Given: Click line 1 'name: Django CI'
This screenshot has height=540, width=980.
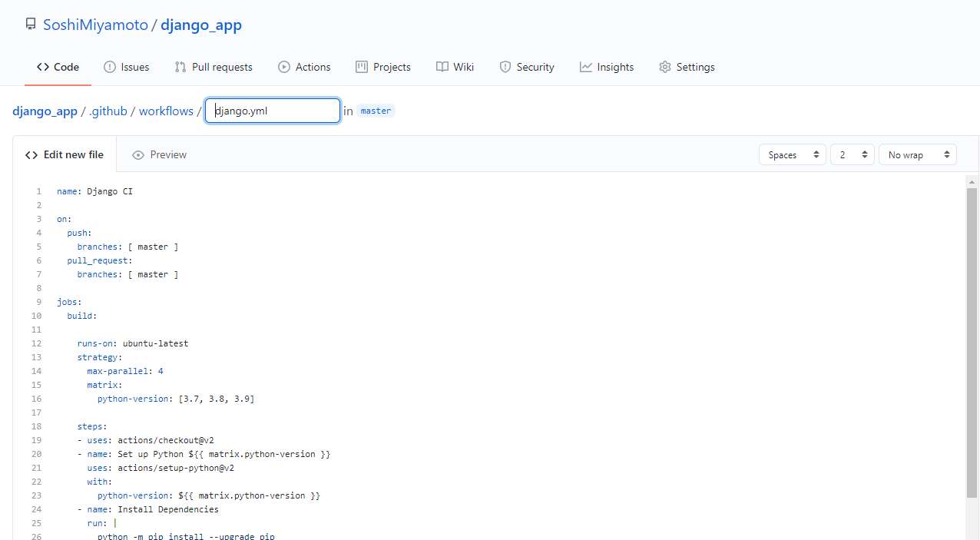Looking at the screenshot, I should [x=94, y=191].
